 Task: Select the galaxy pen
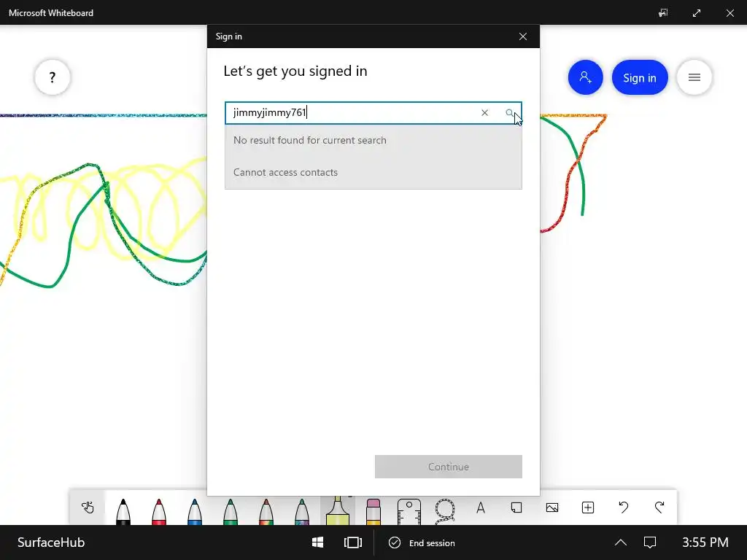click(x=301, y=510)
